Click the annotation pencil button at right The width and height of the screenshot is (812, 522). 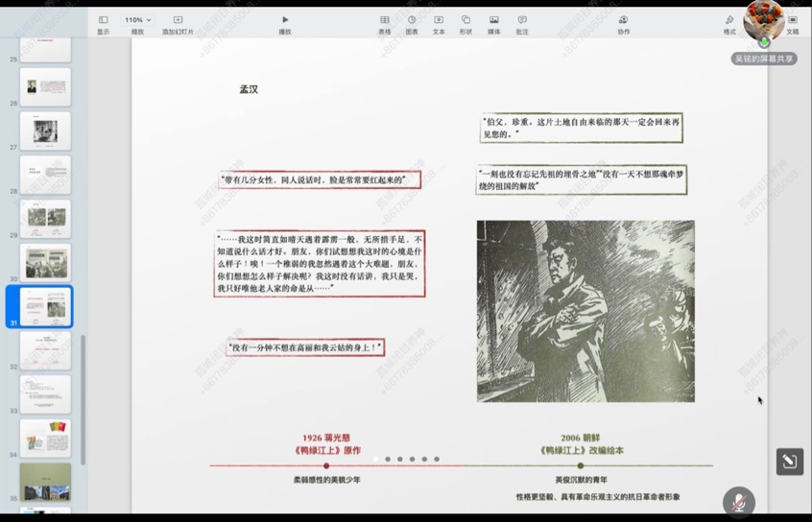[789, 462]
